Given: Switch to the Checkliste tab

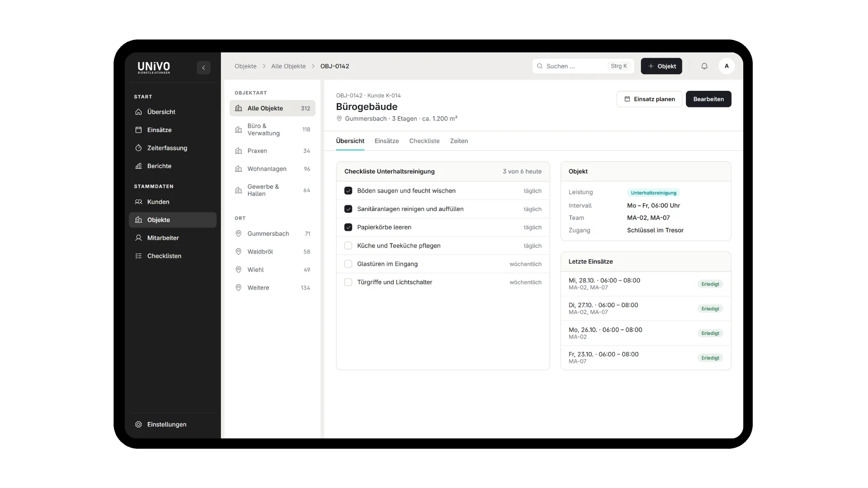Looking at the screenshot, I should 424,141.
